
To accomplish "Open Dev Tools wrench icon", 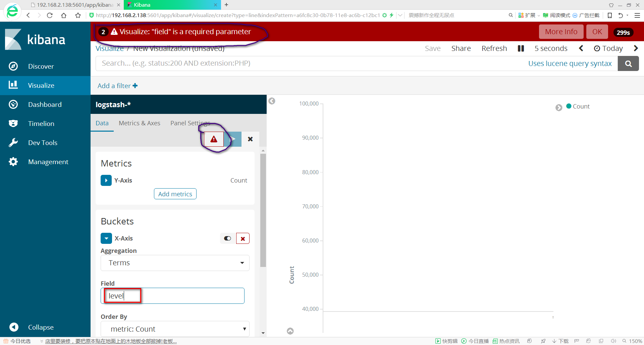I will point(13,143).
